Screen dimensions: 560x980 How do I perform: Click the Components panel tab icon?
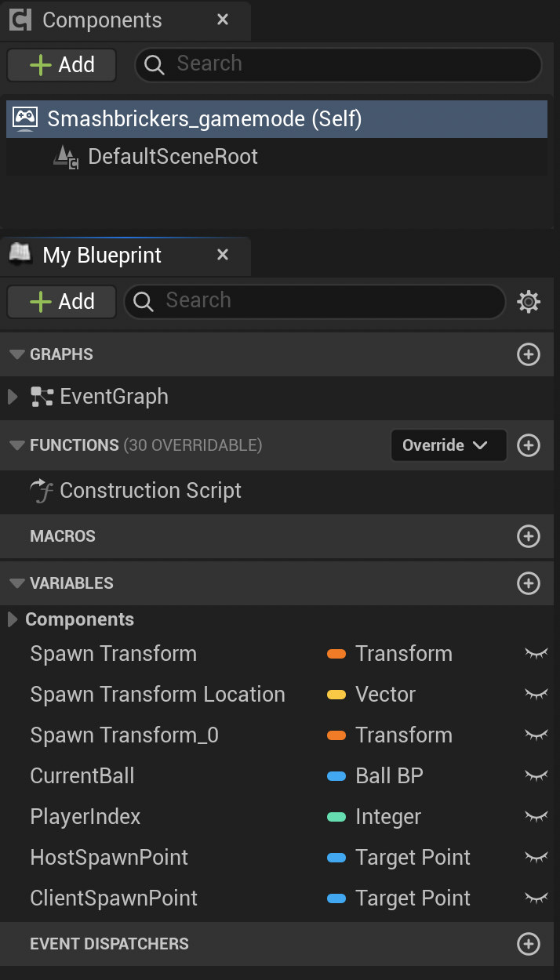[21, 20]
